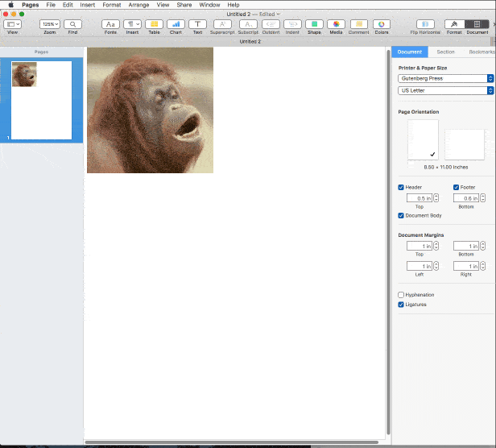Open the View toolbar button
496x448 pixels.
point(13,24)
